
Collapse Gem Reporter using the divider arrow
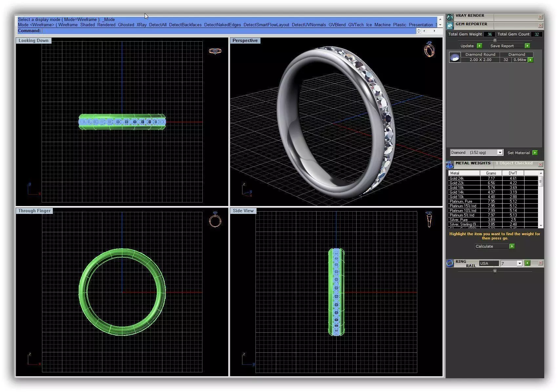495,40
